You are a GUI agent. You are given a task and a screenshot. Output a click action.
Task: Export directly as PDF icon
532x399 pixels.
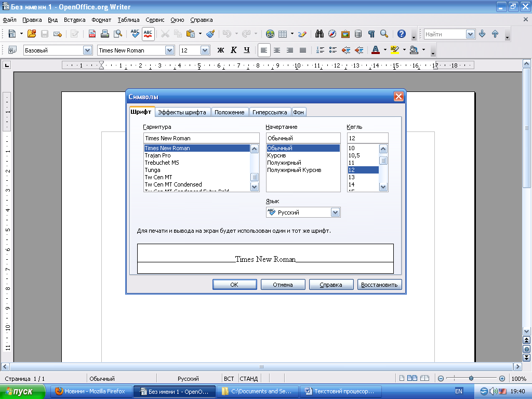click(x=92, y=34)
